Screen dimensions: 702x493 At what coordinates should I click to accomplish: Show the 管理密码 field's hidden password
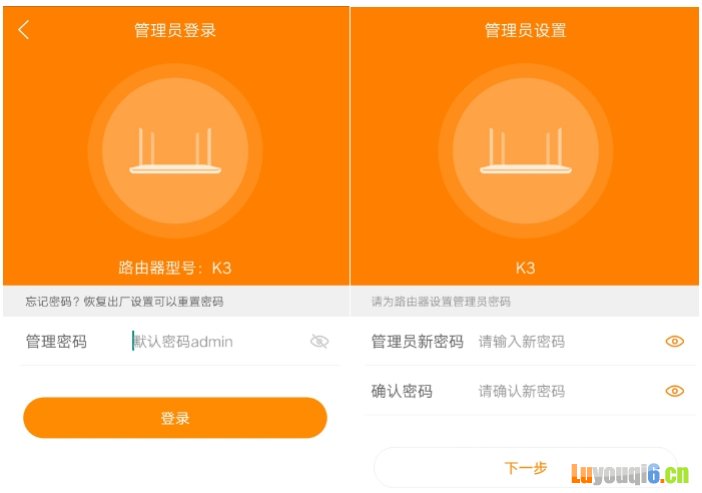[319, 342]
